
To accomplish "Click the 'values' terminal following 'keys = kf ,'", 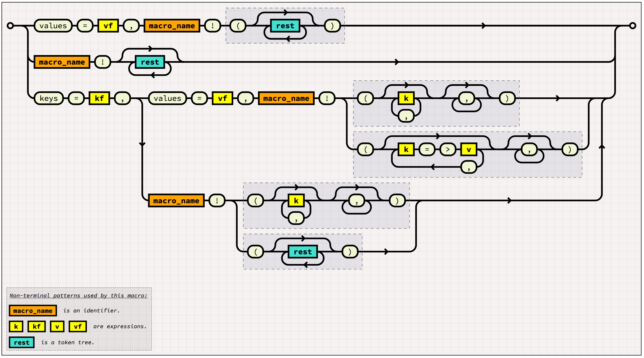I will 167,98.
